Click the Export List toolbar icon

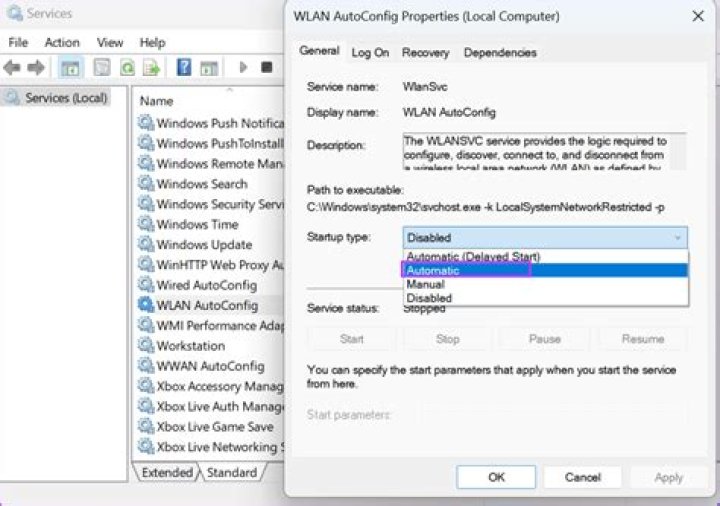click(151, 68)
